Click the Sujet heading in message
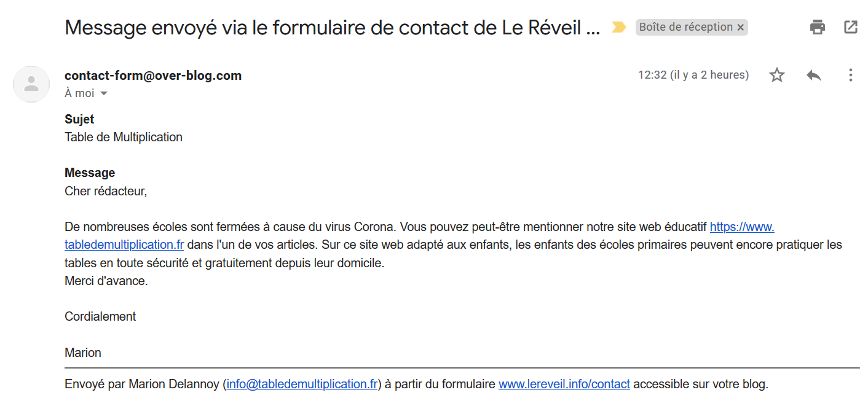This screenshot has height=403, width=868. coord(79,119)
